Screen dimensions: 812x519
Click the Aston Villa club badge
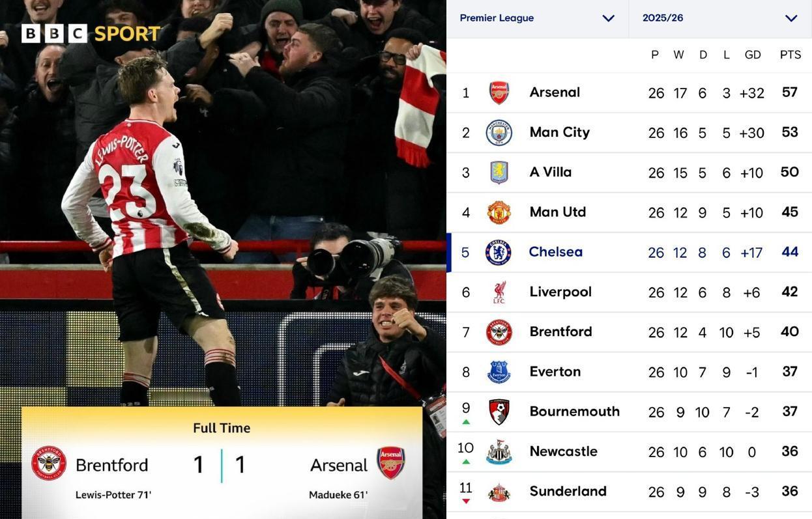click(x=499, y=173)
